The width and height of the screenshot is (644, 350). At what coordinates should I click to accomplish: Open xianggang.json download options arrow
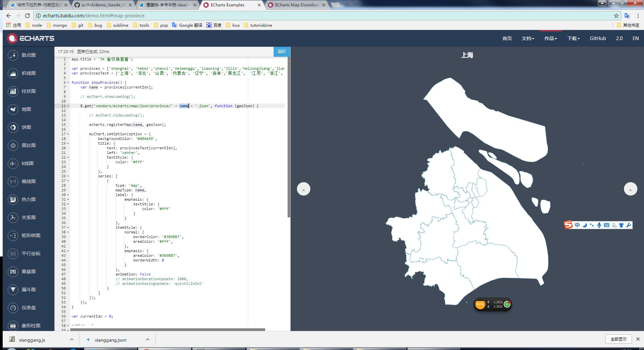tap(148, 340)
